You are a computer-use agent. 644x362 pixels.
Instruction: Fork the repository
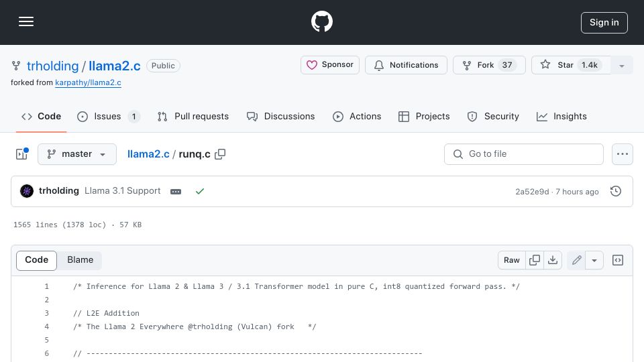(489, 65)
